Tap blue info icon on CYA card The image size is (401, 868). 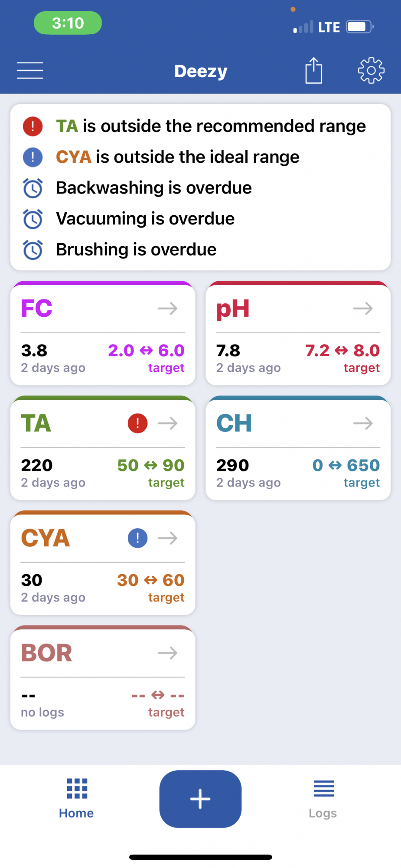pos(137,538)
